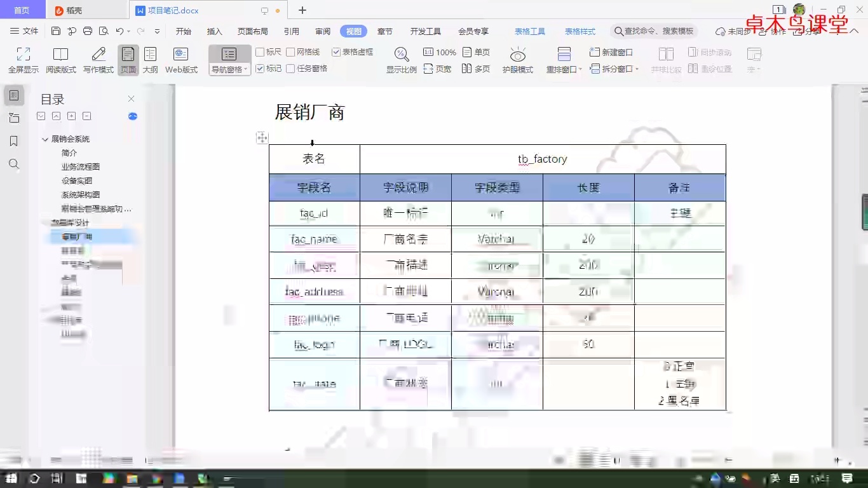Screen dimensions: 868x488
Task: Set zoom to 100% with one click
Action: tap(440, 53)
